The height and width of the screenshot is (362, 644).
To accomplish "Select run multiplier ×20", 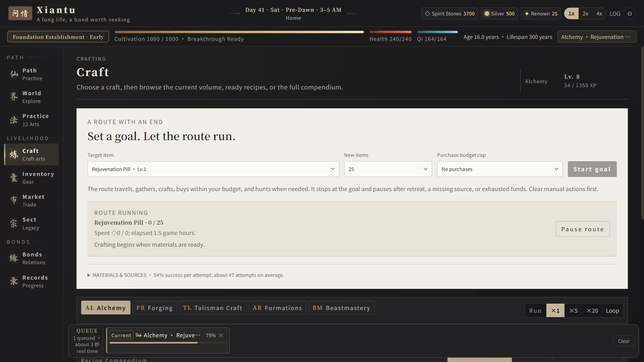I will pos(592,310).
